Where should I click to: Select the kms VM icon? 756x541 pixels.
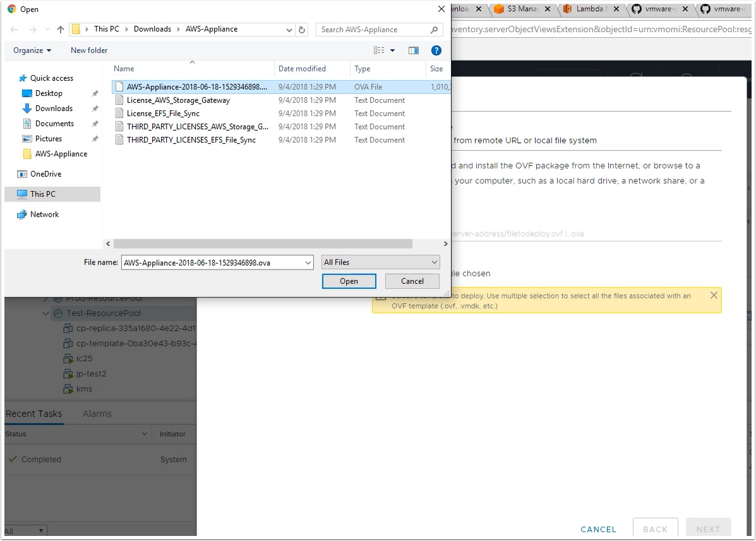click(x=68, y=389)
